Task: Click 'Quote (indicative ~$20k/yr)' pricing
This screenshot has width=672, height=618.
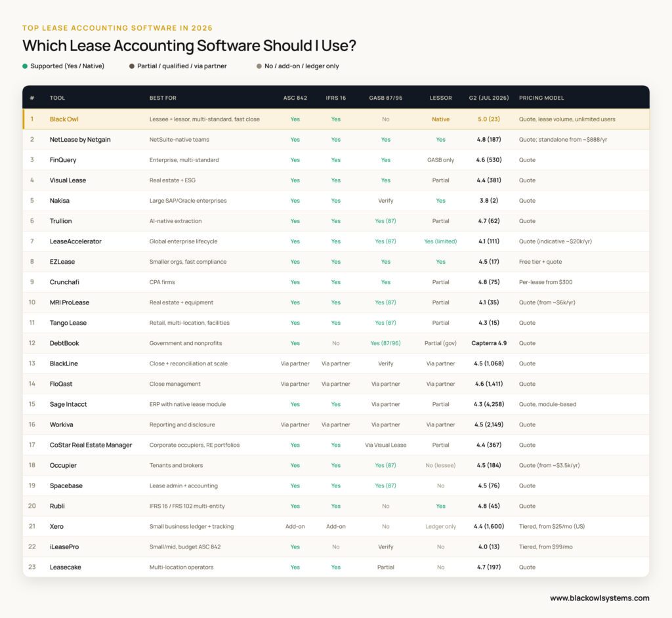Action: pyautogui.click(x=555, y=241)
